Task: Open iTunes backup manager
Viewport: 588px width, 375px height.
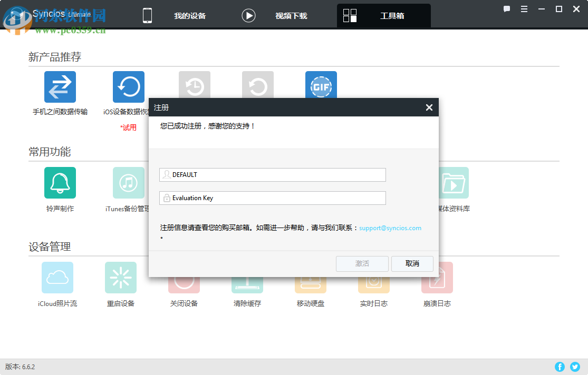Action: click(128, 183)
